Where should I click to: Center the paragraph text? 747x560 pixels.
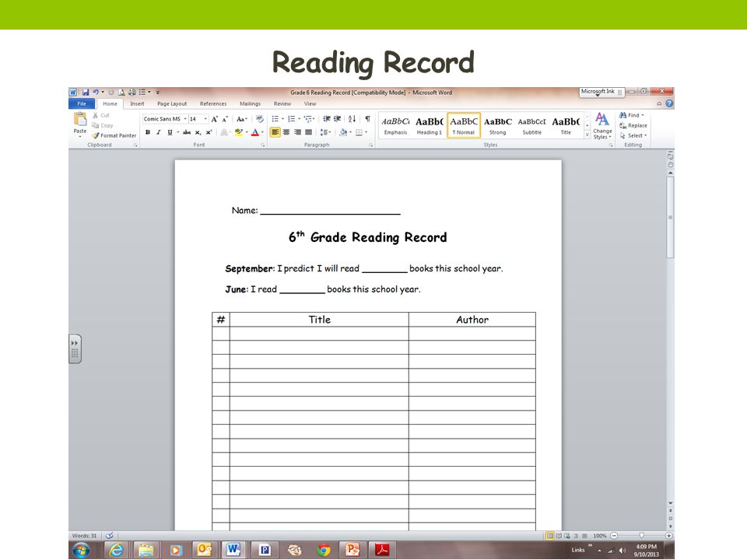tap(286, 132)
